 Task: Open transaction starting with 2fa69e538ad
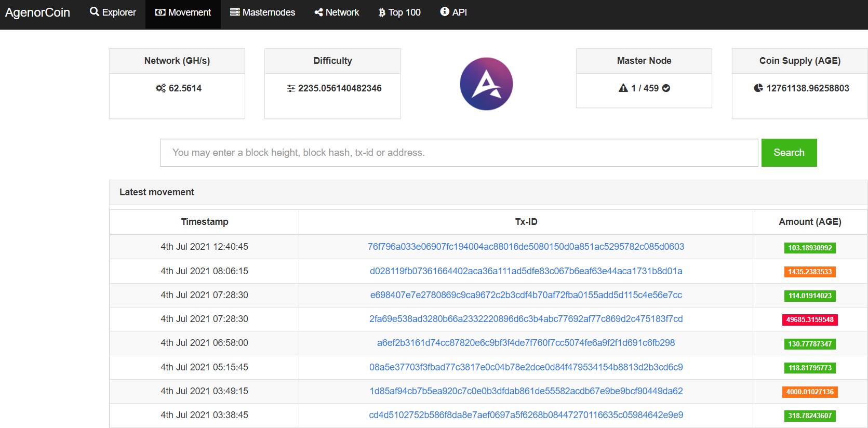click(x=526, y=319)
